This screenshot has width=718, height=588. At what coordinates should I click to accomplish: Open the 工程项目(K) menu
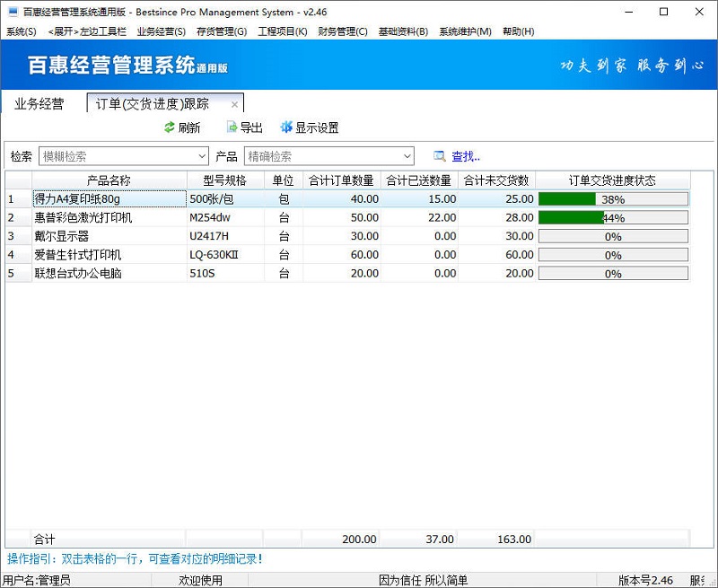pos(283,31)
